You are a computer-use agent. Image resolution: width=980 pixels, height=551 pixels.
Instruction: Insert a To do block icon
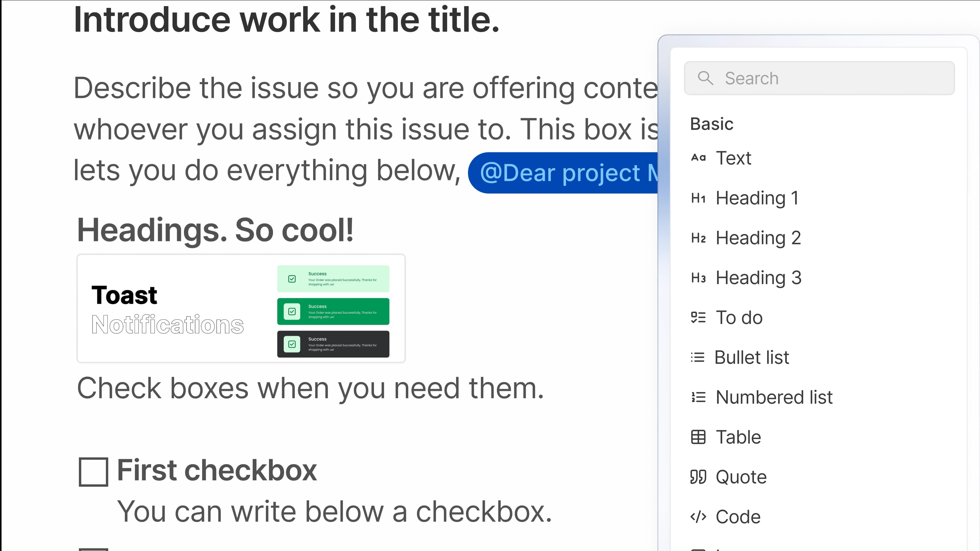point(698,318)
